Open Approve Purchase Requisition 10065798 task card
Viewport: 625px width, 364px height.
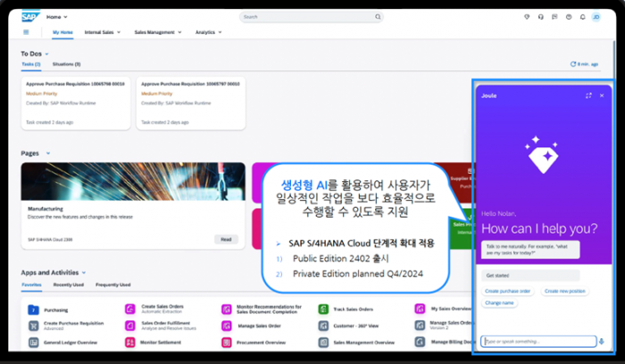pyautogui.click(x=76, y=103)
